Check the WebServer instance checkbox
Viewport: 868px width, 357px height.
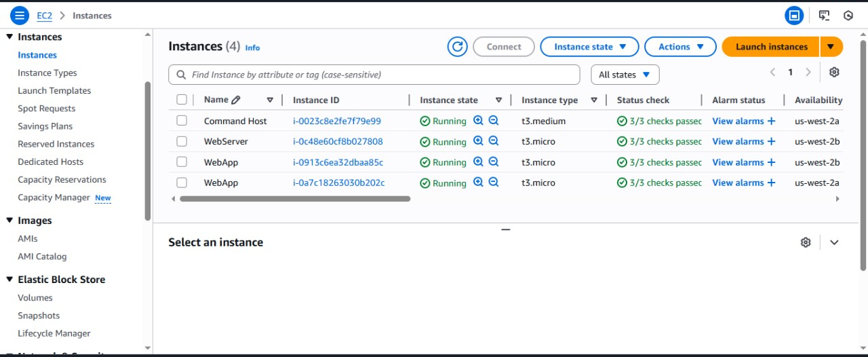click(181, 141)
